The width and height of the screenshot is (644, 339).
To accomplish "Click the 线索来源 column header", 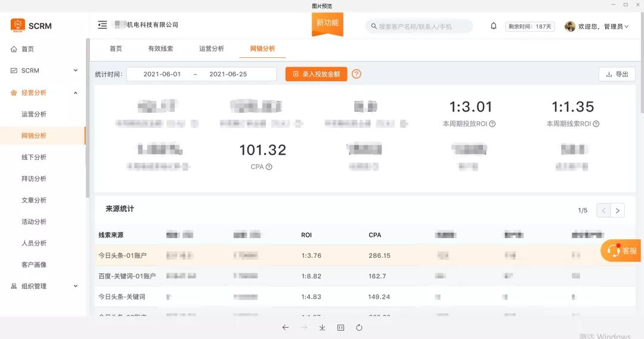I will click(x=111, y=235).
